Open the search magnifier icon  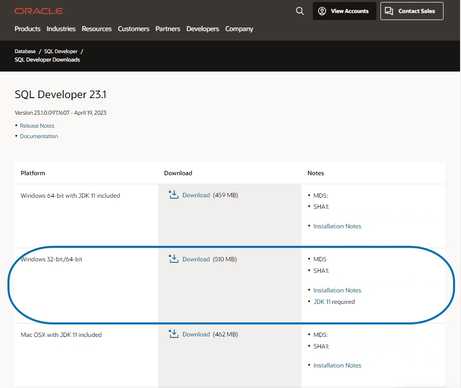point(300,11)
